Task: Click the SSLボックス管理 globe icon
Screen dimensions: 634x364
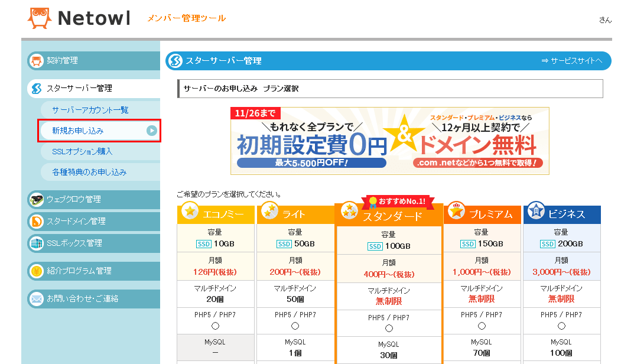Action: pos(37,243)
